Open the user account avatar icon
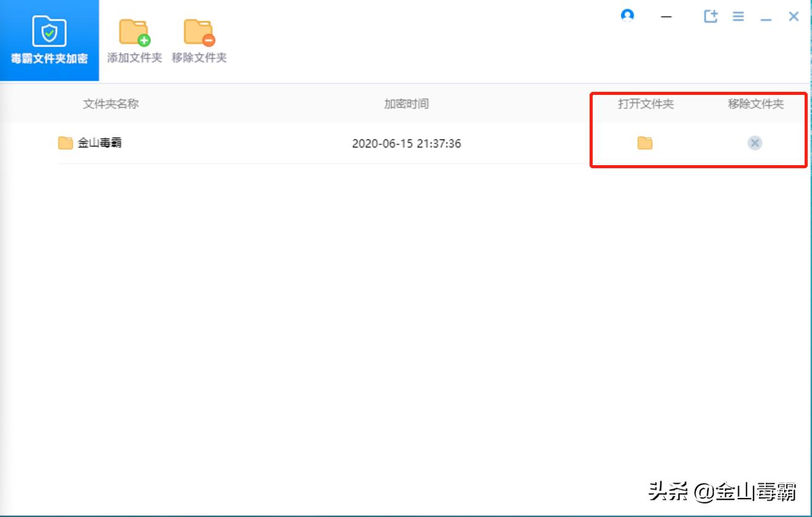Viewport: 812px width, 517px height. (628, 16)
